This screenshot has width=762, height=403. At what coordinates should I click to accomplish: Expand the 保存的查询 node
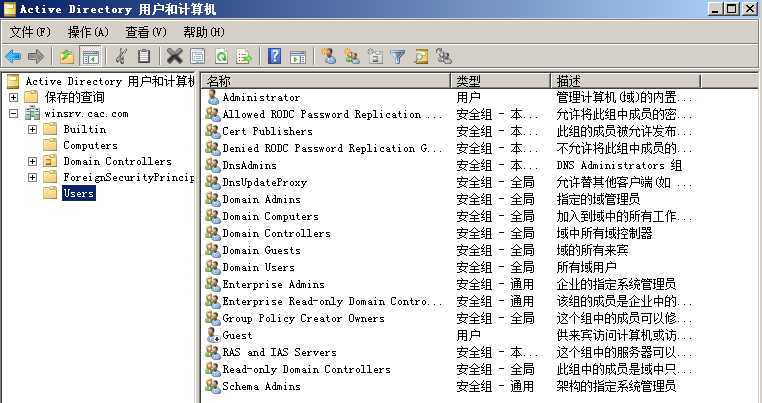[14, 97]
